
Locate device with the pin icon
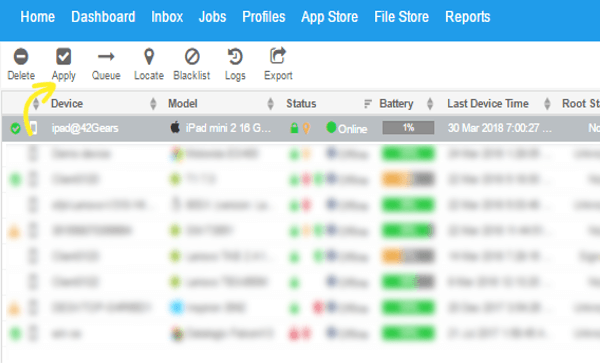pyautogui.click(x=149, y=57)
